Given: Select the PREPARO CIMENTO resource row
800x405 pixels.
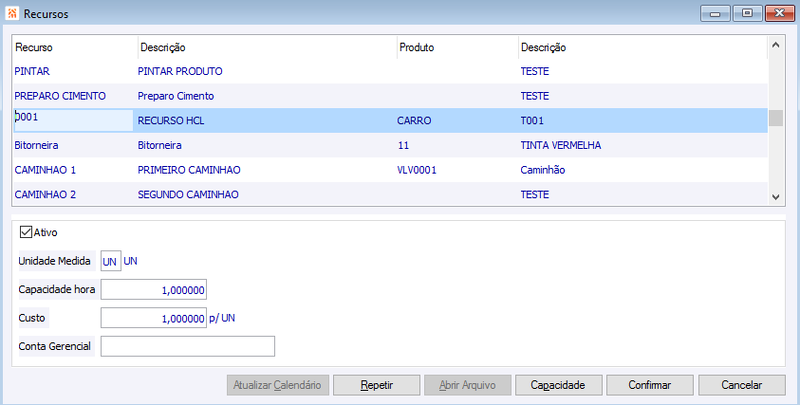Looking at the screenshot, I should pyautogui.click(x=390, y=96).
